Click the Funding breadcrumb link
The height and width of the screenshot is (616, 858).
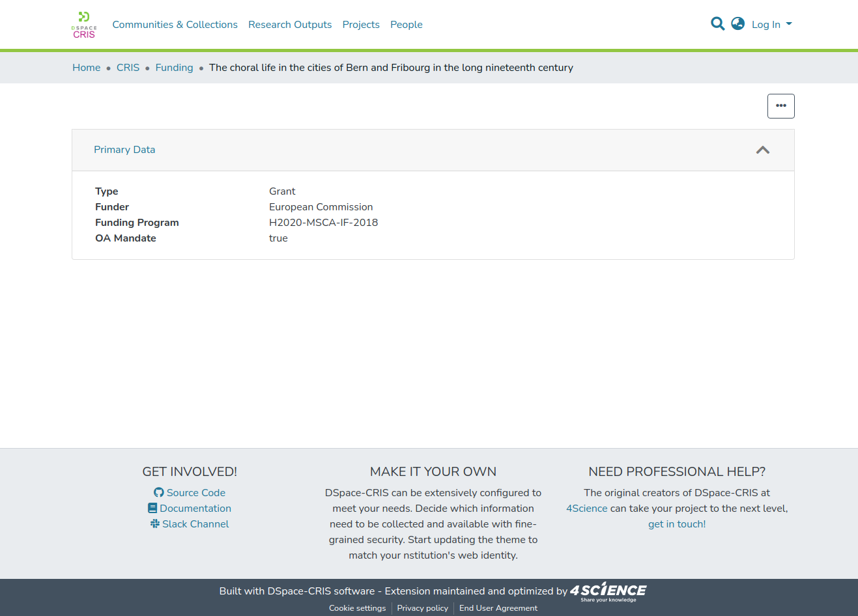(174, 68)
